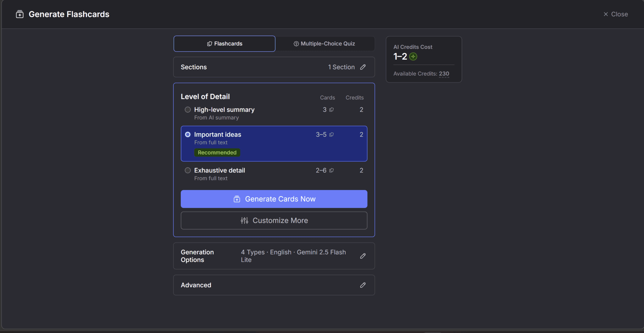The height and width of the screenshot is (333, 644).
Task: Click the '2–6' cards count for Exhaustive detail
Action: pyautogui.click(x=321, y=170)
